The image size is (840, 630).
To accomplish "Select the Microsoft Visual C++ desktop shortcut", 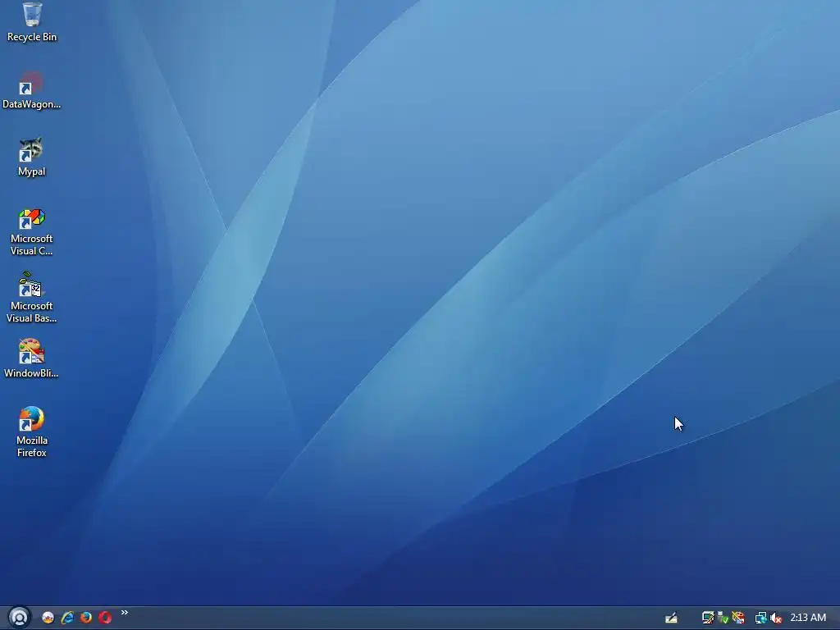I will (x=31, y=232).
